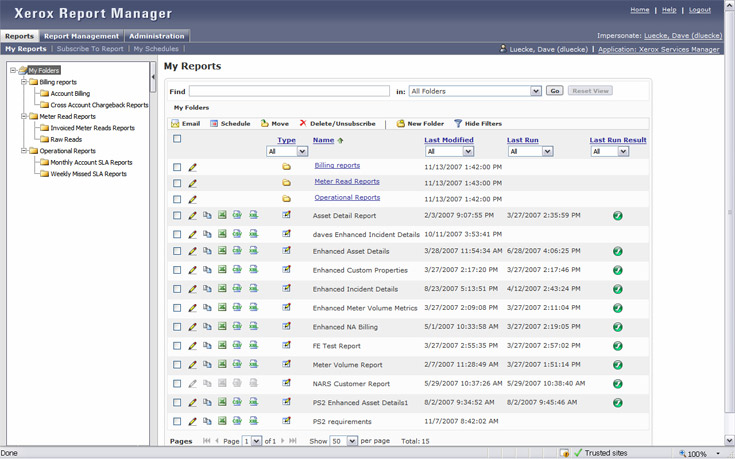Viewport: 735px width, 459px height.
Task: Collapse the Meter Read Reports tree node
Action: click(23, 116)
